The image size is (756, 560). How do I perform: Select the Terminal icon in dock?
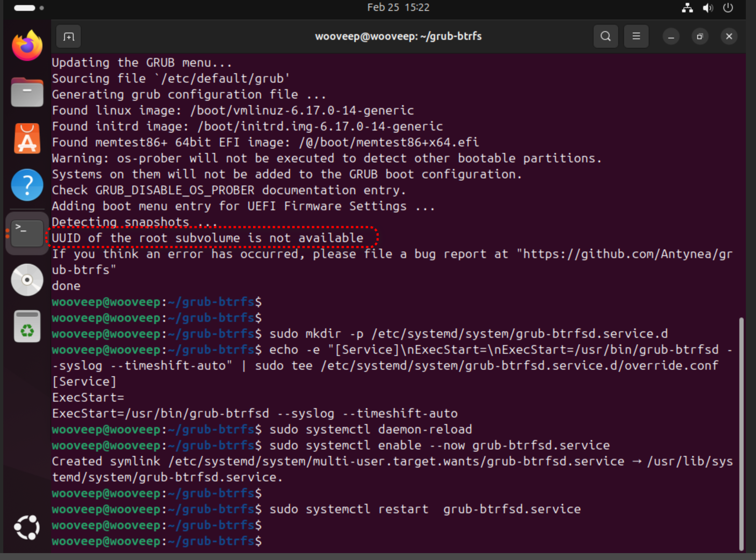pos(27,233)
